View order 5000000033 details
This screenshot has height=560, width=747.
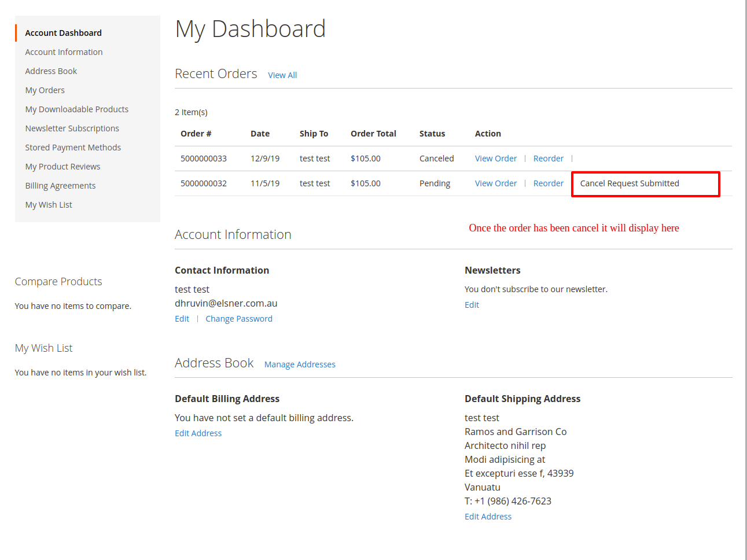(496, 159)
